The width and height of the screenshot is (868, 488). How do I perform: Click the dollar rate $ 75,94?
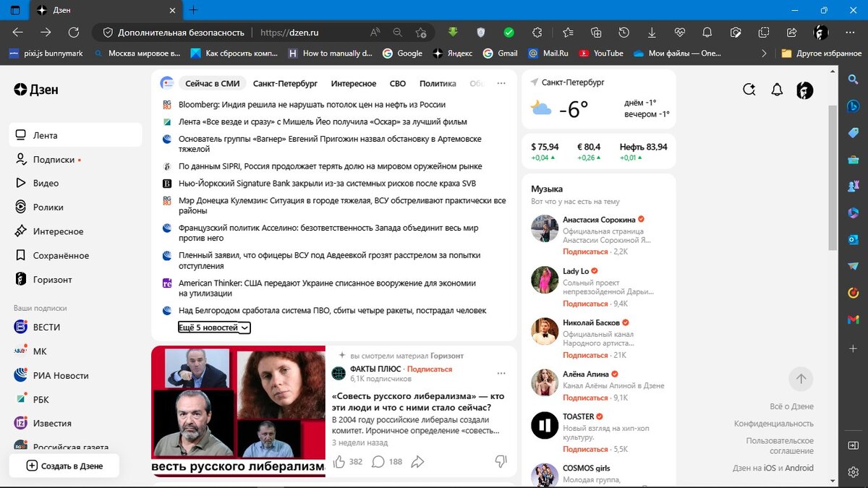point(545,151)
